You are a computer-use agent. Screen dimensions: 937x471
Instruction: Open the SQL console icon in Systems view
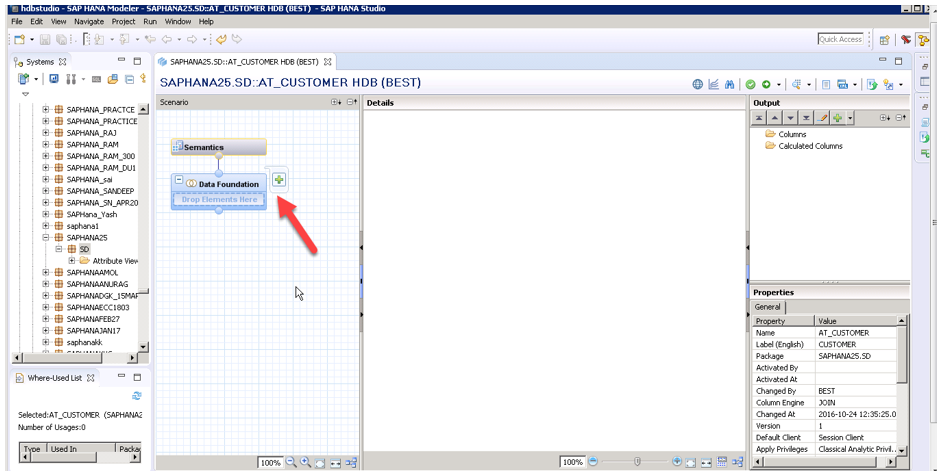click(x=96, y=79)
